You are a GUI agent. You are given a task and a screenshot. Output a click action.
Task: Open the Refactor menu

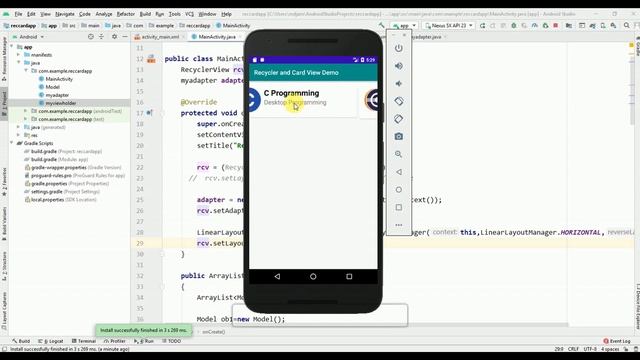(126, 14)
